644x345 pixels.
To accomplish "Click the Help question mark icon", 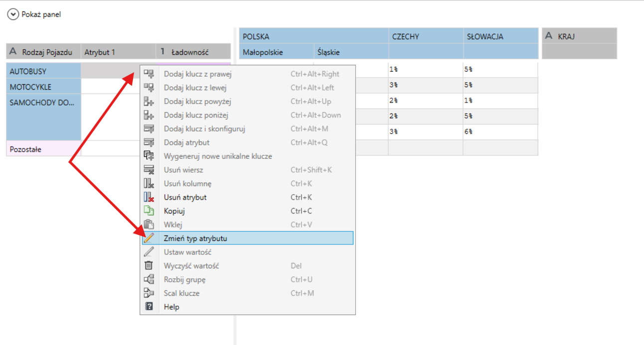I will tap(149, 307).
